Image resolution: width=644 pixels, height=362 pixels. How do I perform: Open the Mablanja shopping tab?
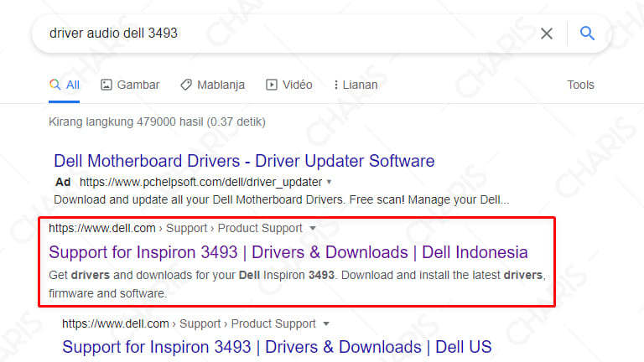pos(212,85)
